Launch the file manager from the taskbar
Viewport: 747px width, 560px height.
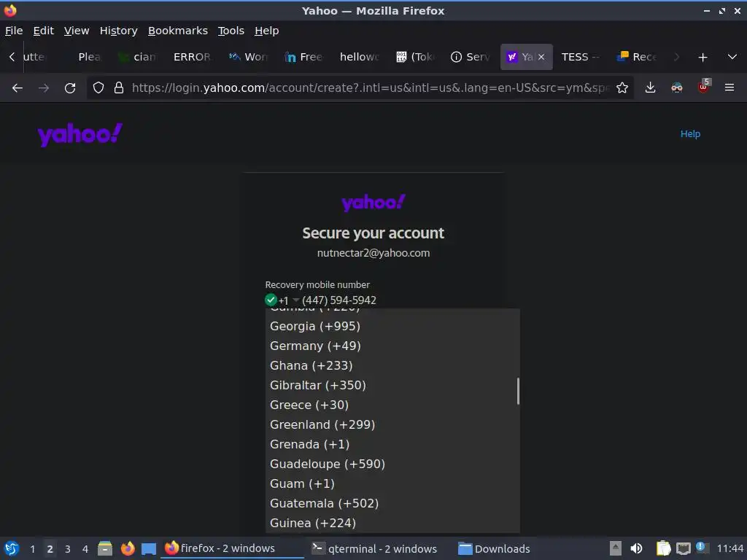(105, 548)
